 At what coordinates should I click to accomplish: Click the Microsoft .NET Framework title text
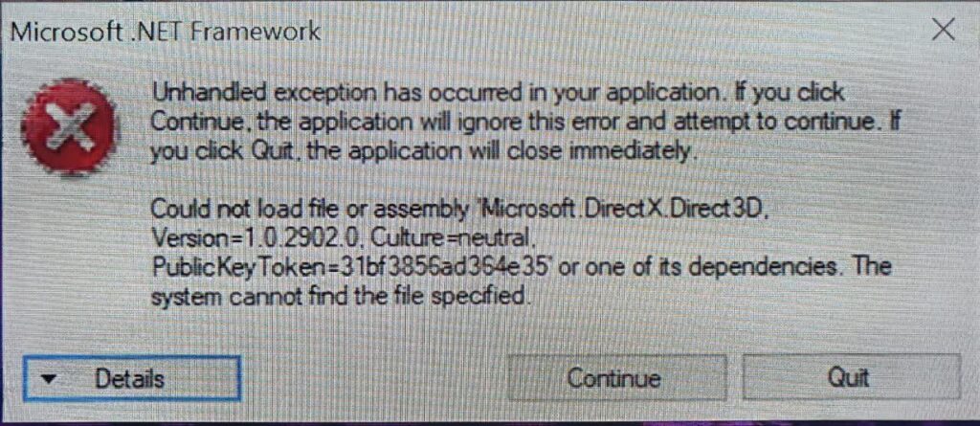166,31
